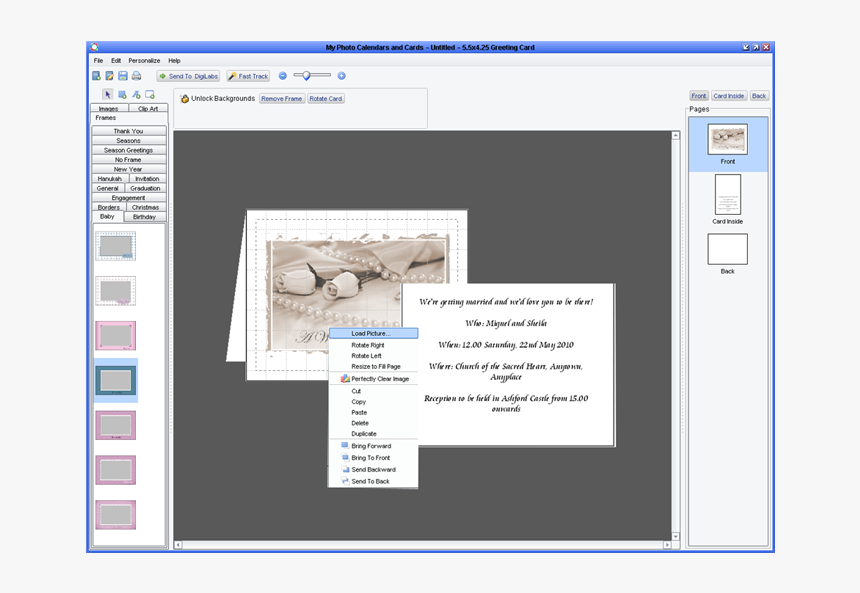
Task: Choose Load Picture from the context menu
Action: (x=372, y=333)
